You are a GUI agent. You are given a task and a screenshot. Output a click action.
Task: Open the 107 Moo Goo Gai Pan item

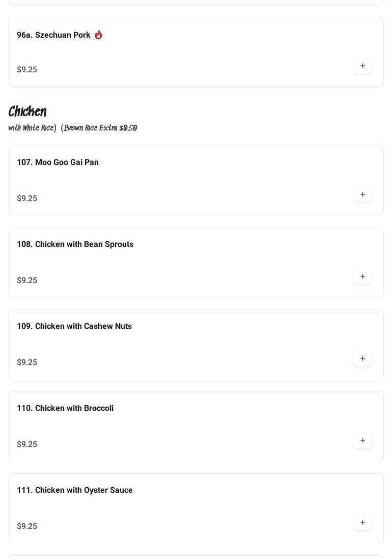pyautogui.click(x=58, y=162)
